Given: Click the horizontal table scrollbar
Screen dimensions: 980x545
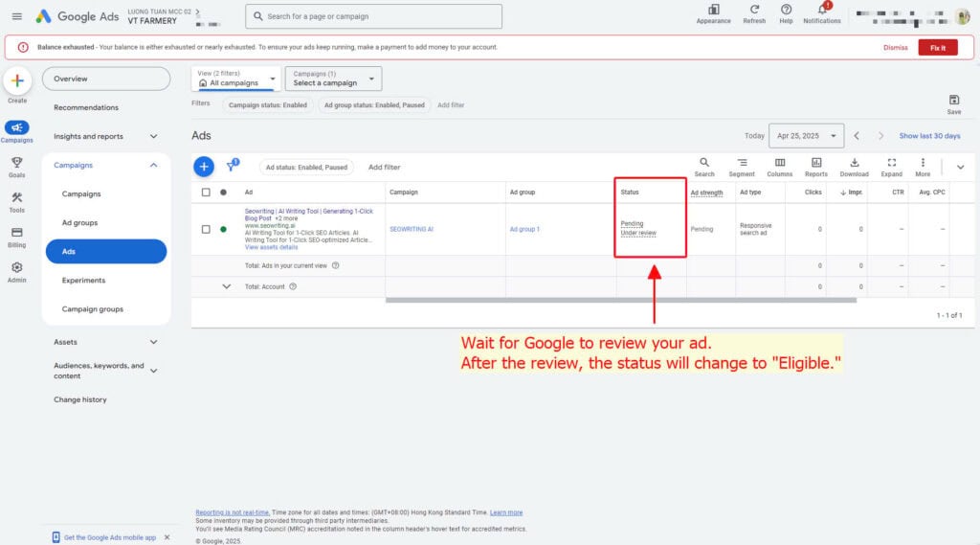Looking at the screenshot, I should point(620,301).
